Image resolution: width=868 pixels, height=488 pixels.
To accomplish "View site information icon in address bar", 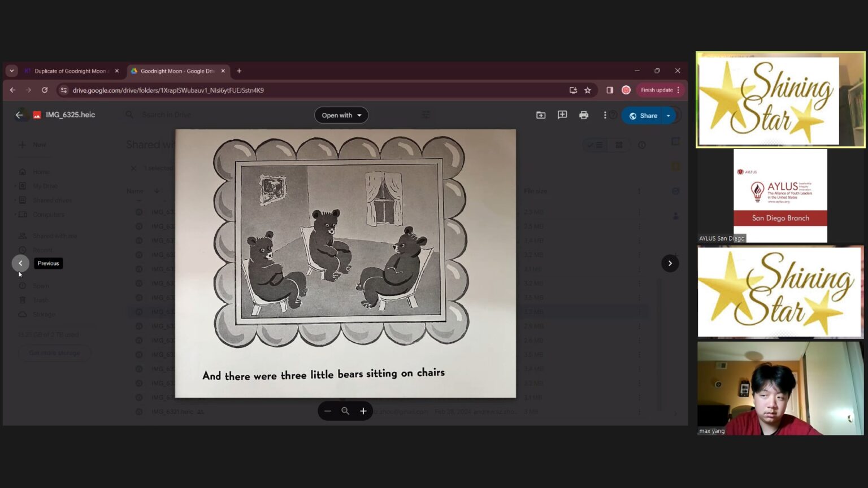I will coord(64,90).
